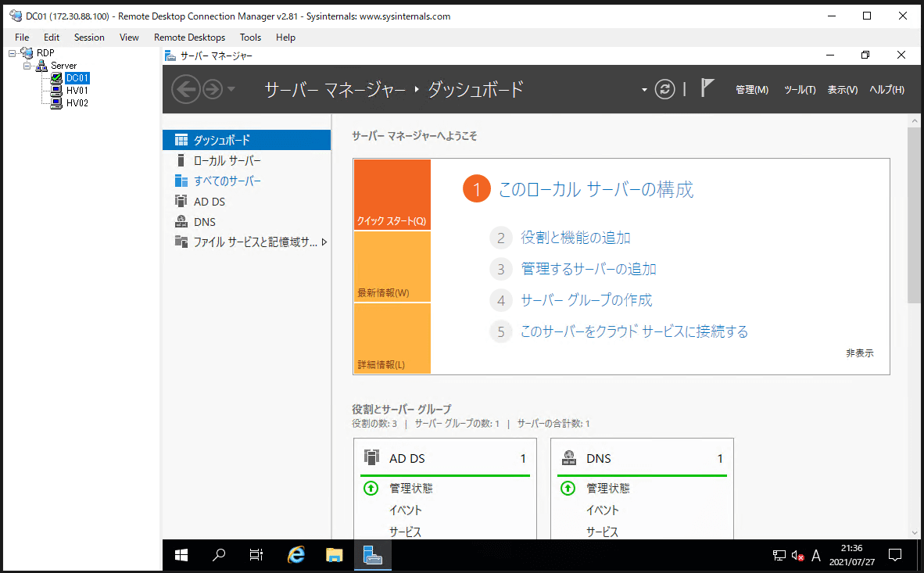Click イベント in the AD DS tile
Viewport: 924px width, 573px height.
405,510
